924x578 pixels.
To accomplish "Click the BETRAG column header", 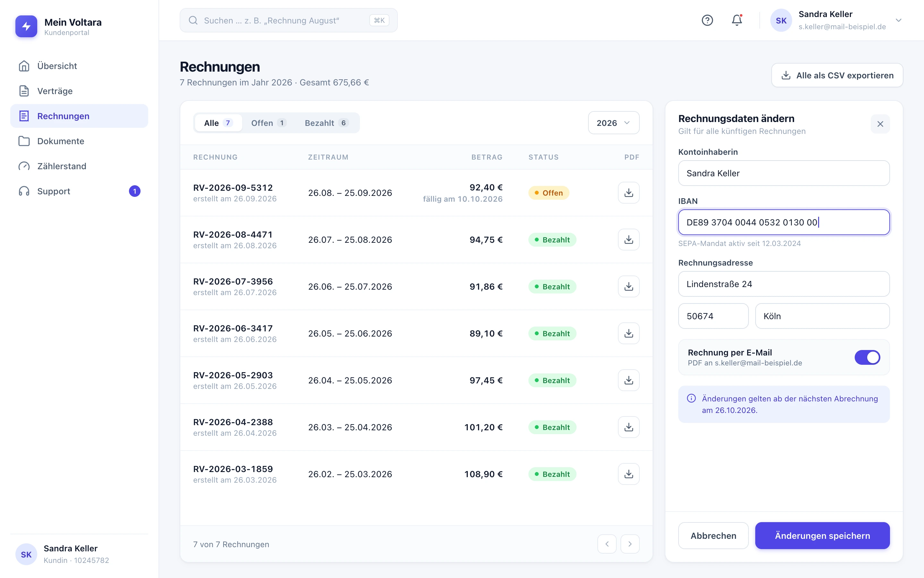I will (487, 157).
